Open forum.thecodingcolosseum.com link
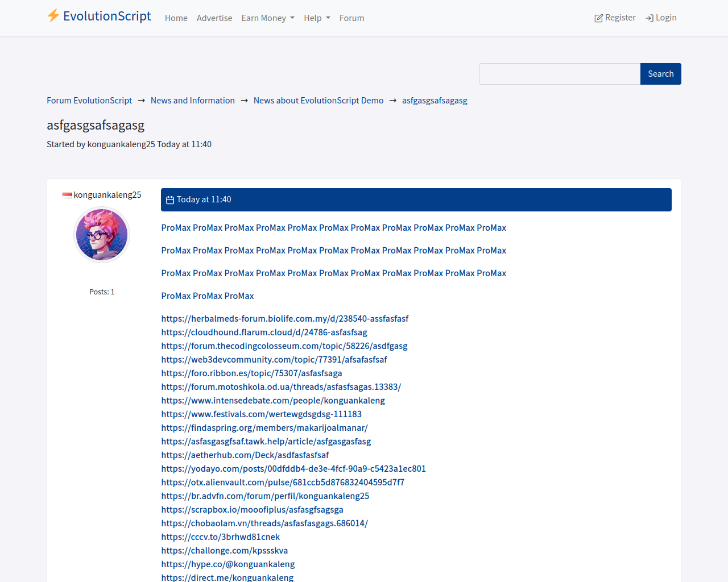This screenshot has height=582, width=728. (x=284, y=346)
